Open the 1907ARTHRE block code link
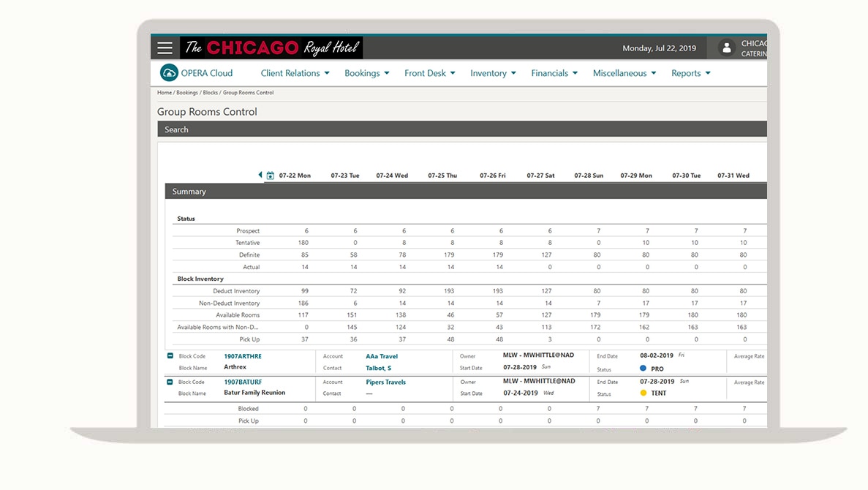This screenshot has height=490, width=868. point(242,356)
